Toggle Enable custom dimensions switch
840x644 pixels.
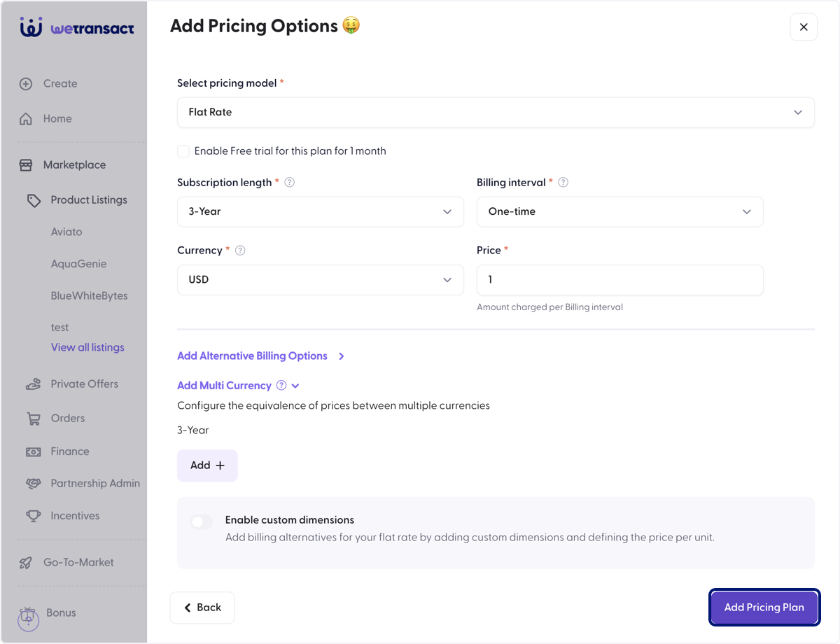point(202,521)
